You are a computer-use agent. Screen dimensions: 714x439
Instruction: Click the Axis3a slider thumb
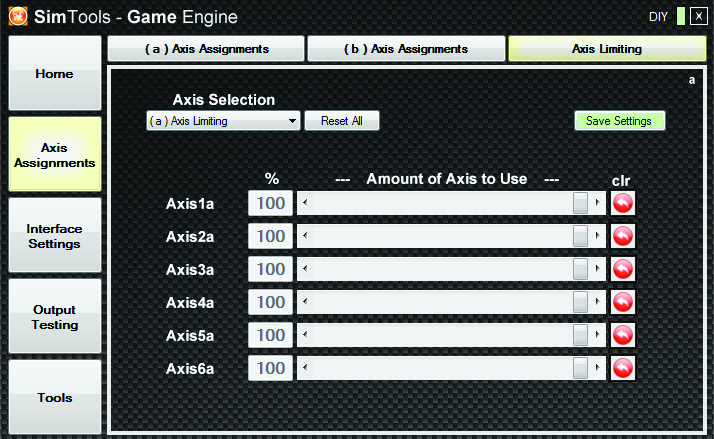click(580, 269)
